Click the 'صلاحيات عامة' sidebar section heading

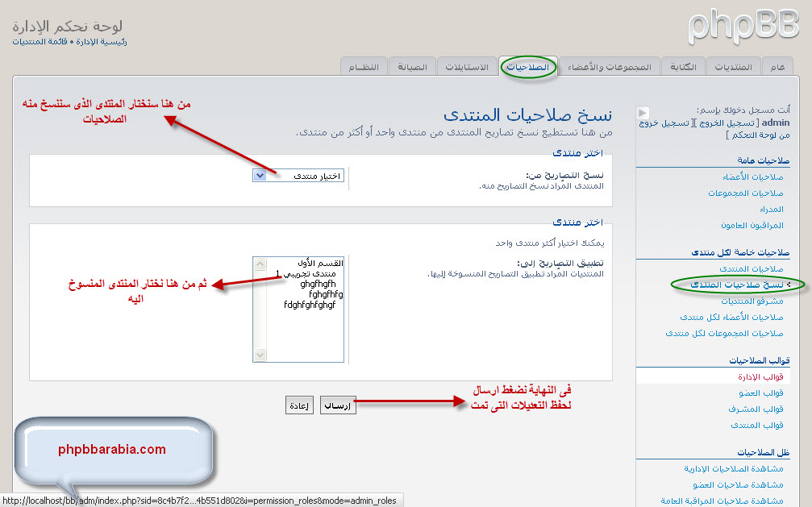764,160
